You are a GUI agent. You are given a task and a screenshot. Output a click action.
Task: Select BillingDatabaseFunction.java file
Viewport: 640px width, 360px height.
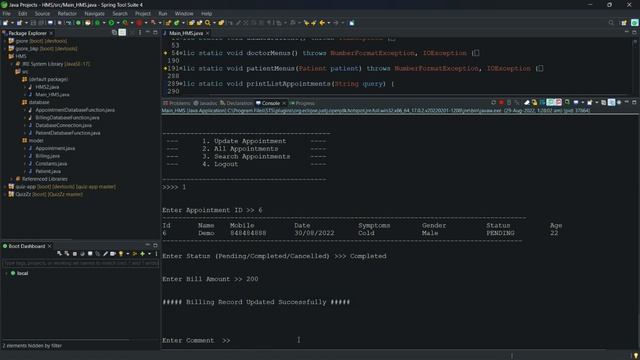67,118
